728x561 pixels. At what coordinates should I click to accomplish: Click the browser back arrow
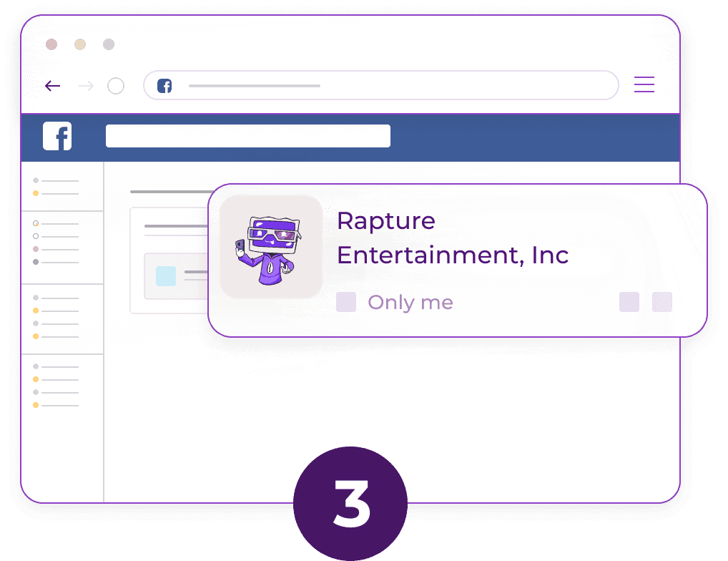pyautogui.click(x=52, y=87)
